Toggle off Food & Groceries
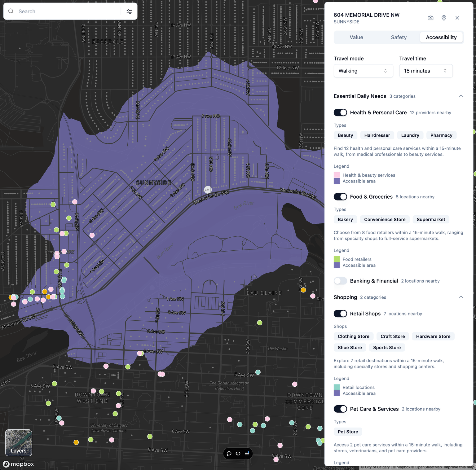 340,197
